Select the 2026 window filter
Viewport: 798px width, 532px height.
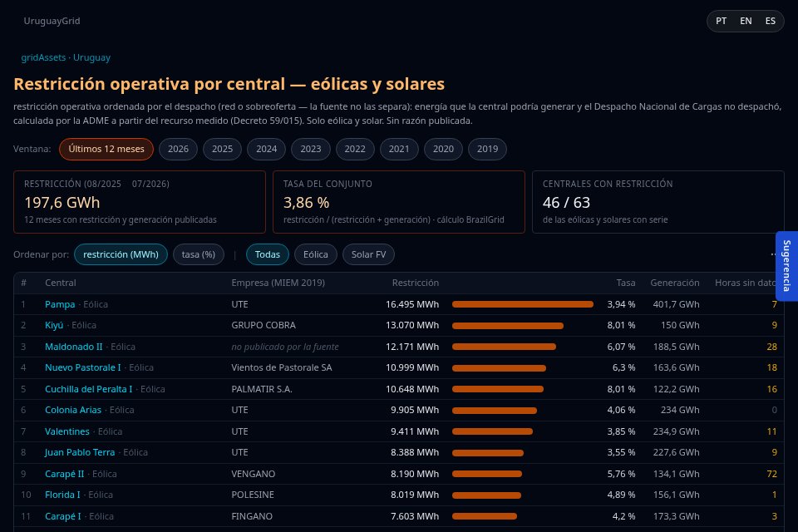(178, 149)
